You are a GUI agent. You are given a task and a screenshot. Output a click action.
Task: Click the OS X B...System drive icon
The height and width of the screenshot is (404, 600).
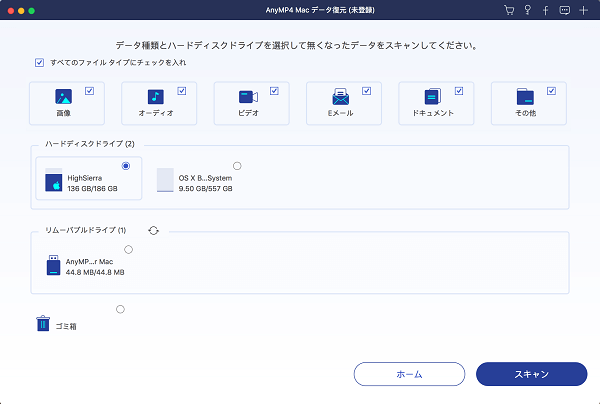coord(165,180)
